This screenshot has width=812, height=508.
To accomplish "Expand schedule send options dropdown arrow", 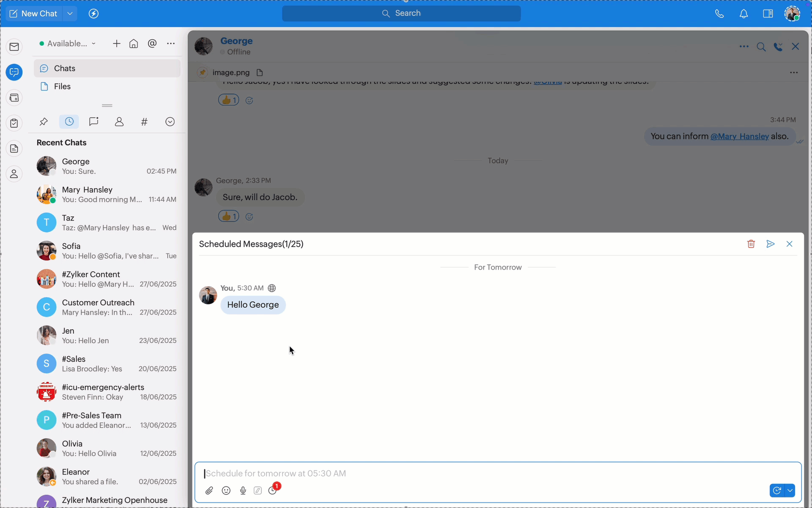I will [x=790, y=491].
